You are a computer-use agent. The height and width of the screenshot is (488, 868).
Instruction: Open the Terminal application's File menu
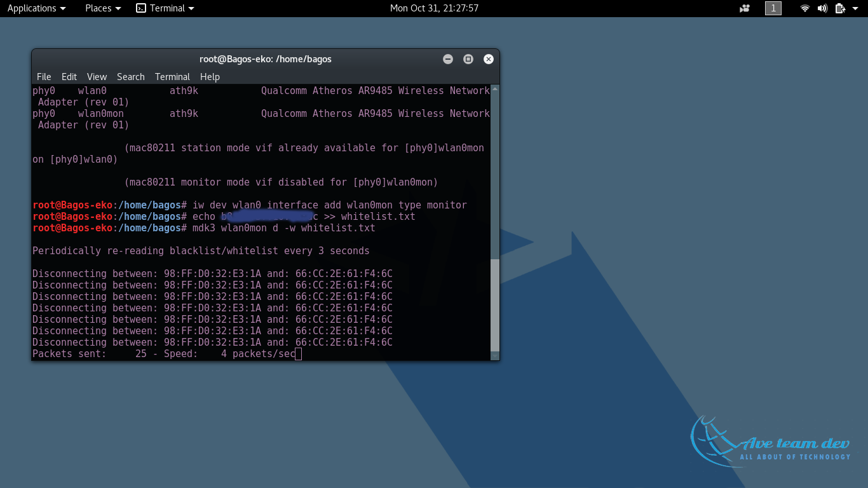[44, 76]
